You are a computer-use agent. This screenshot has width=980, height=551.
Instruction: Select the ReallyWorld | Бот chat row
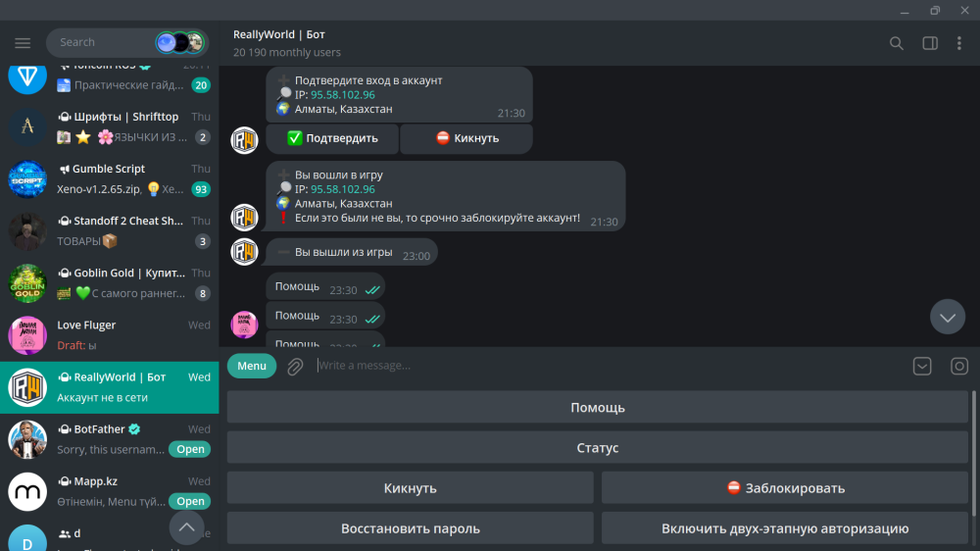click(110, 387)
